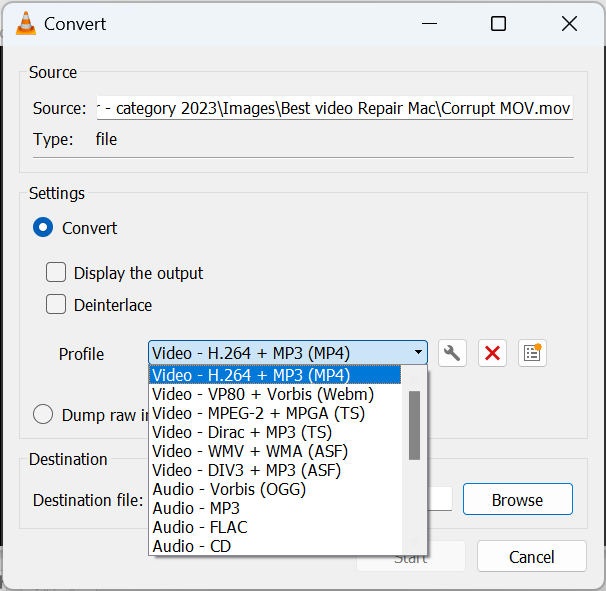Enable the Deinterlace checkbox

[56, 304]
